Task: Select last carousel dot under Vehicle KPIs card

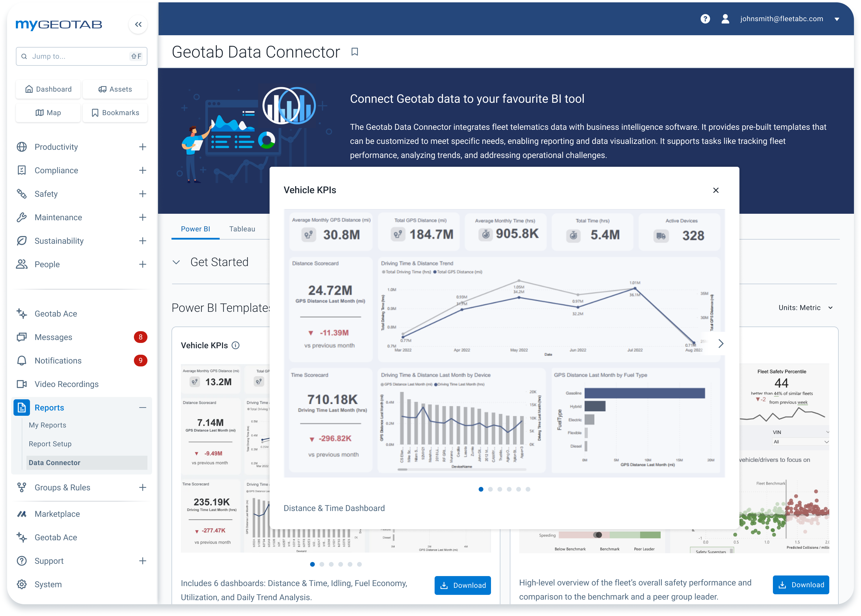Action: [359, 564]
